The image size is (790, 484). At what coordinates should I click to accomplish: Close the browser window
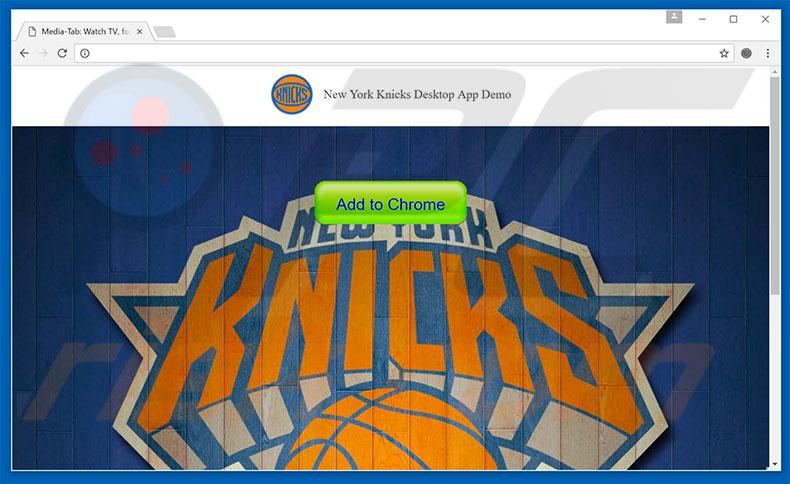(x=765, y=19)
